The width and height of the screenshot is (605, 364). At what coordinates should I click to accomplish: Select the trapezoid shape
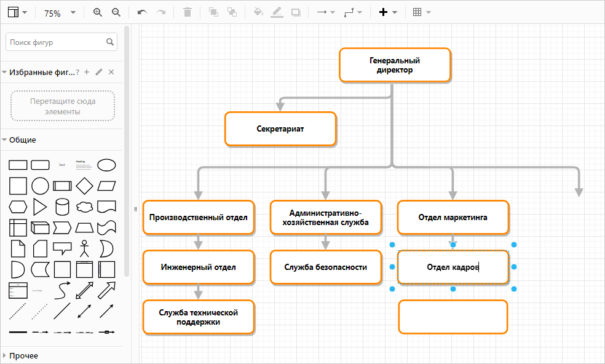pyautogui.click(x=84, y=228)
